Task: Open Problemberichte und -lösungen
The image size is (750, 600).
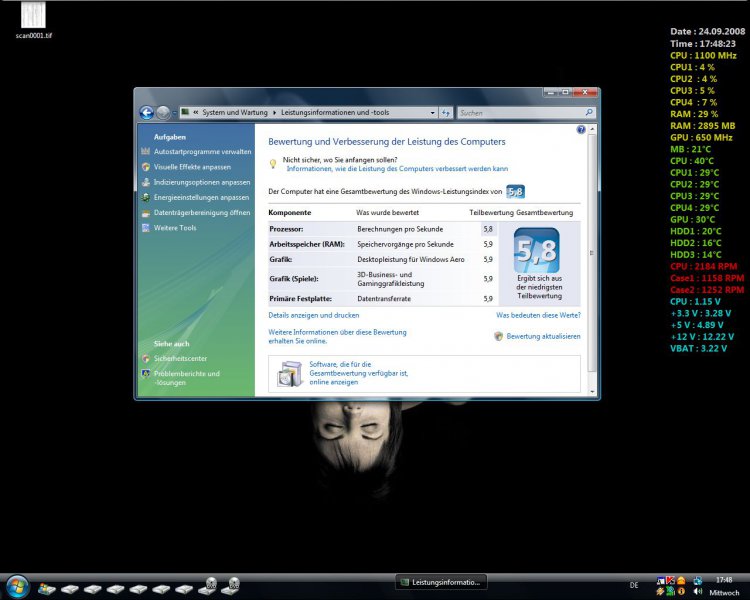Action: (187, 378)
